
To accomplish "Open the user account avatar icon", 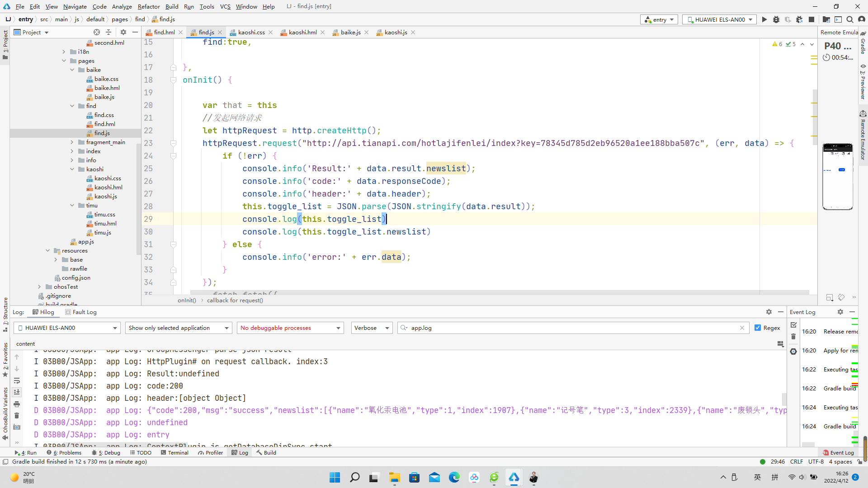I will click(862, 19).
